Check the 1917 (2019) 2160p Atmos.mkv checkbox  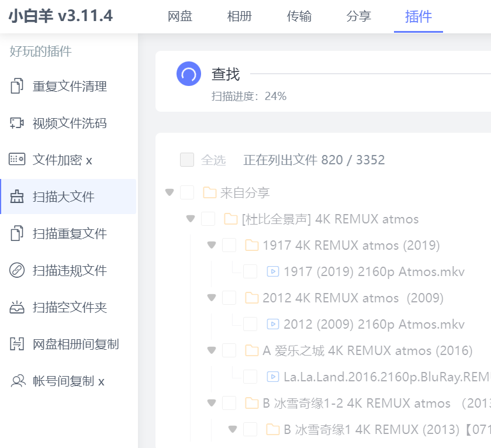pos(250,271)
